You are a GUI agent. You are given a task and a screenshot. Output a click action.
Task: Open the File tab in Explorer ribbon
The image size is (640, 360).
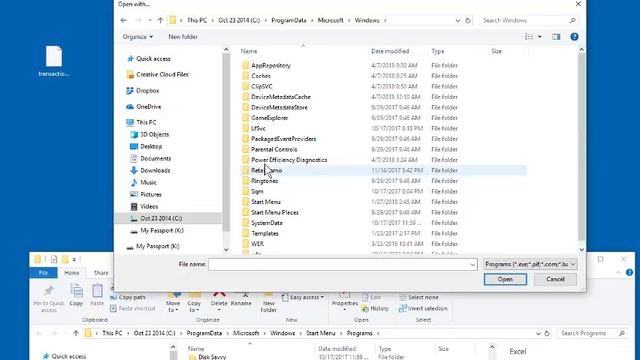[43, 273]
